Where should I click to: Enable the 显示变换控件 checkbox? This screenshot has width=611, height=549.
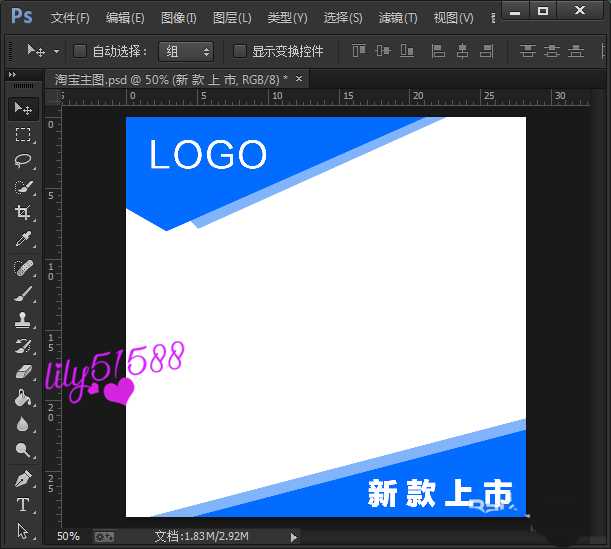pyautogui.click(x=239, y=51)
